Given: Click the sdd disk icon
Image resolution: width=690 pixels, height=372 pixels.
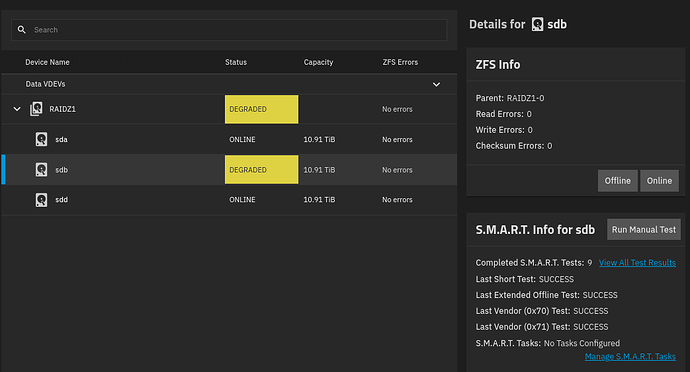Looking at the screenshot, I should pos(41,200).
